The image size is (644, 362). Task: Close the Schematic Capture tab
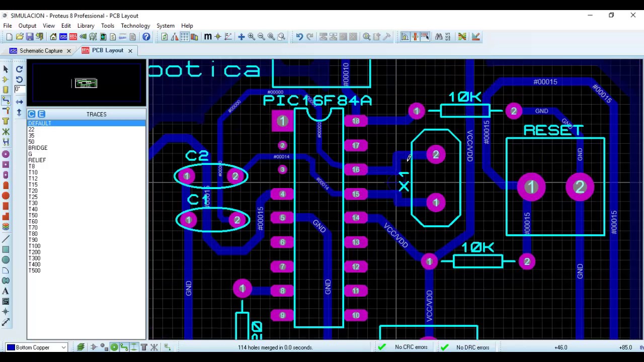[x=69, y=51]
